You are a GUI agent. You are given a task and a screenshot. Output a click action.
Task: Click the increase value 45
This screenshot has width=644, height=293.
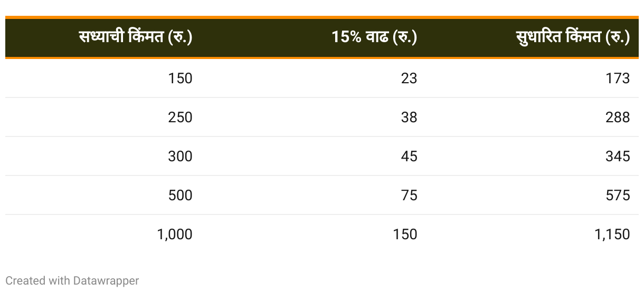409,157
